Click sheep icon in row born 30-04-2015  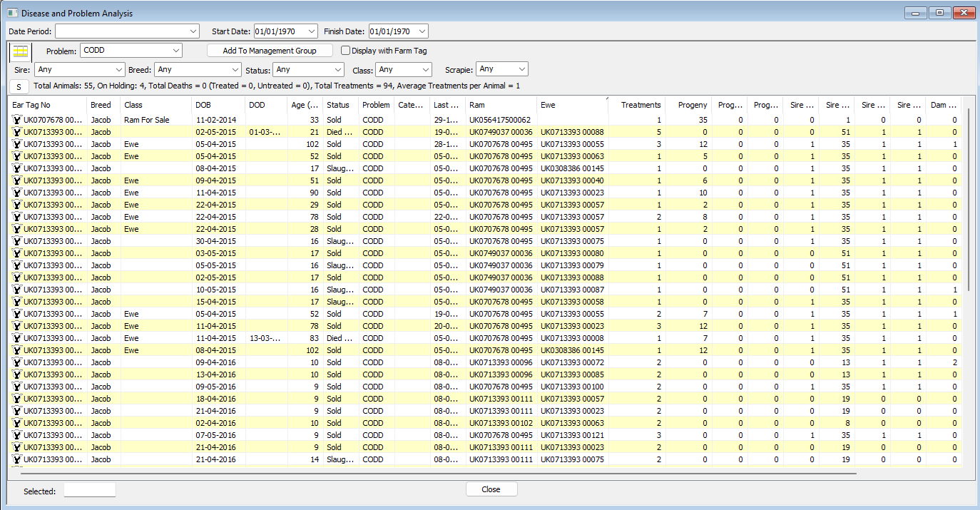pyautogui.click(x=16, y=241)
